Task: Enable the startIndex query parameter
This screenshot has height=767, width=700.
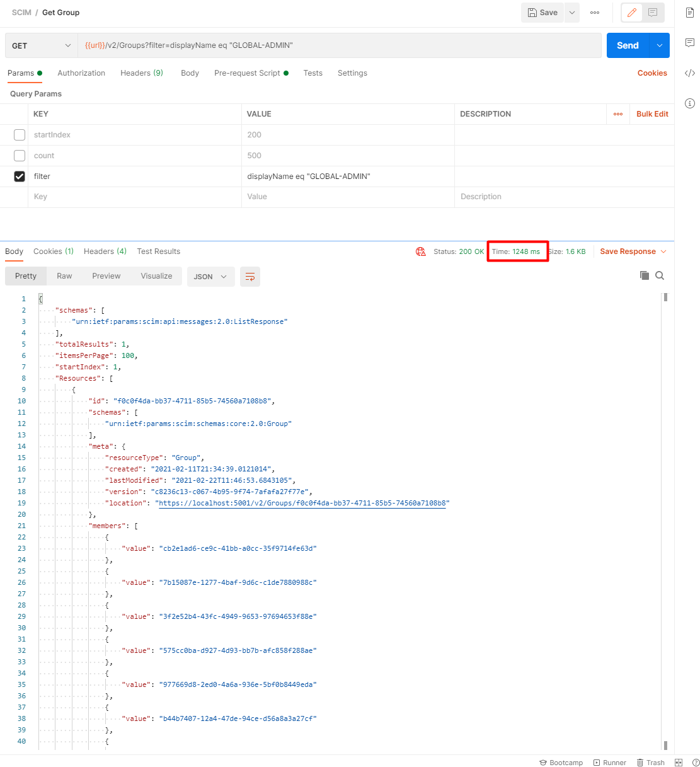Action: click(19, 134)
